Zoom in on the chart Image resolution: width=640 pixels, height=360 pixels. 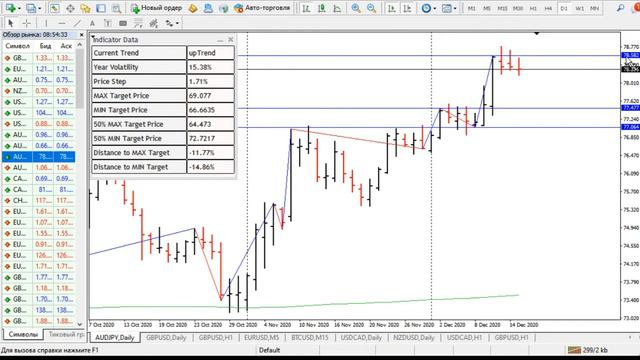[x=356, y=8]
